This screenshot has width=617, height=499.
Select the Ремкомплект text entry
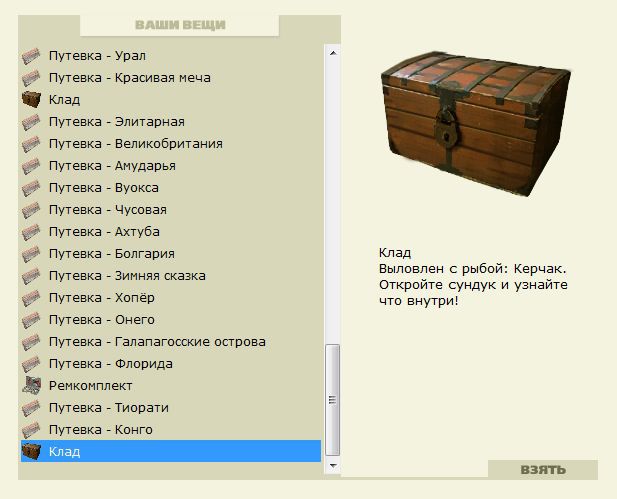coord(91,386)
